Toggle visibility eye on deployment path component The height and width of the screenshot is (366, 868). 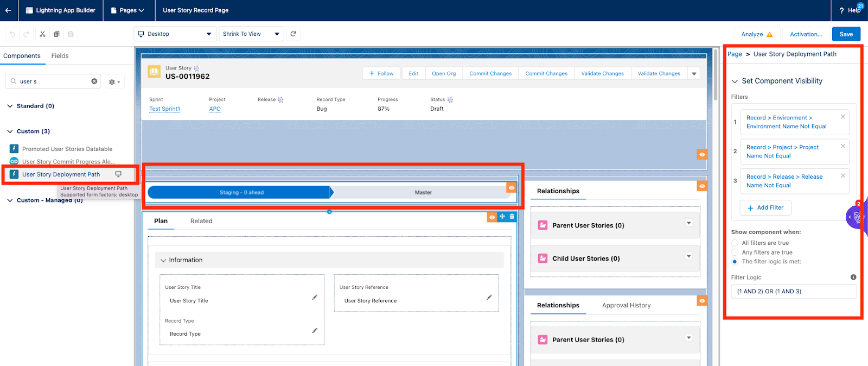click(x=511, y=188)
